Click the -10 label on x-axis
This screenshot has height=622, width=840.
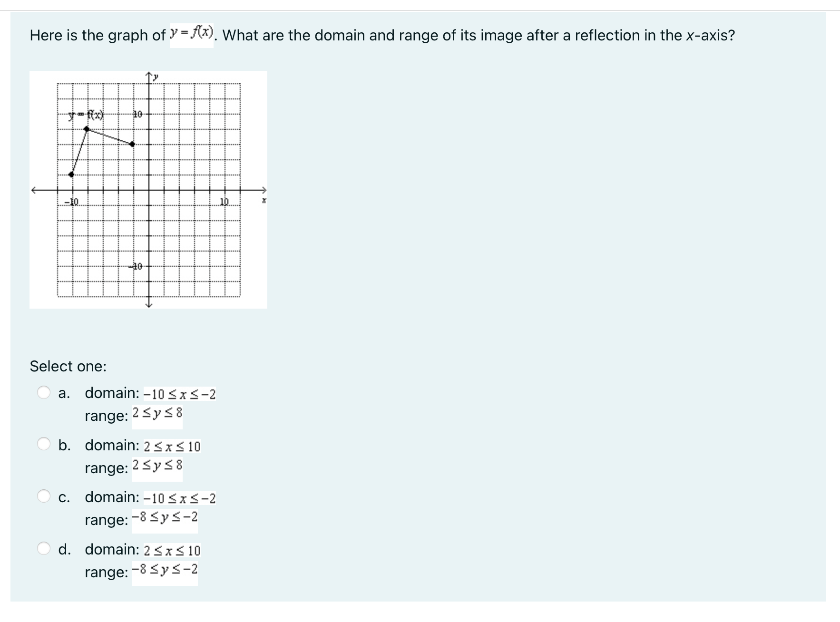pyautogui.click(x=73, y=202)
